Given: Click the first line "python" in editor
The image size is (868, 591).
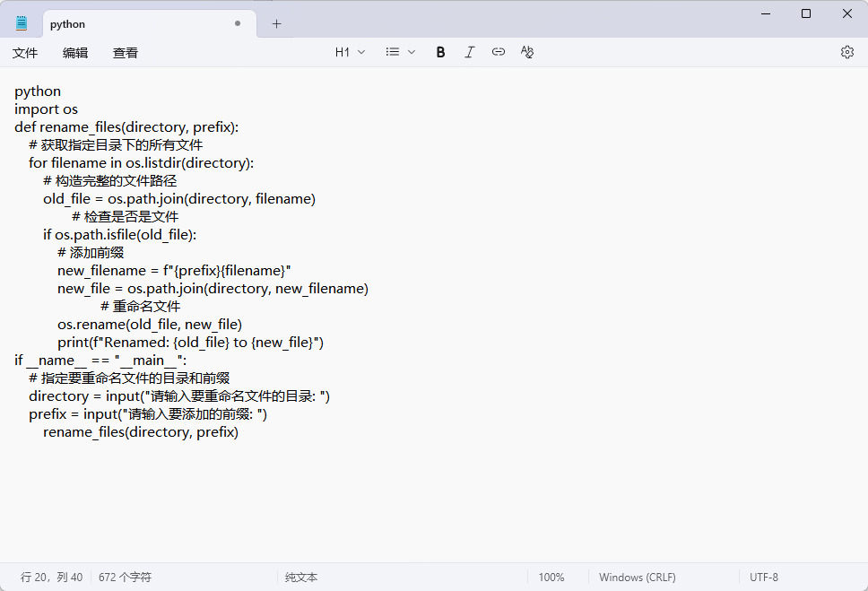Looking at the screenshot, I should (x=38, y=91).
